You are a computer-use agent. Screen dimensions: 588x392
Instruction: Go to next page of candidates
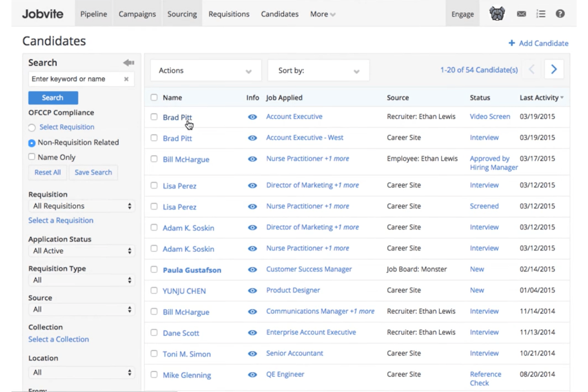click(x=554, y=70)
